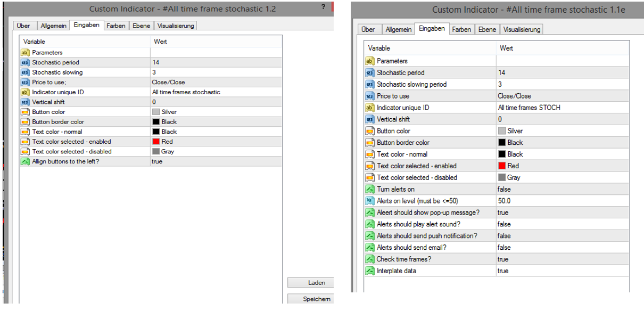Click the Vertical shift icon in right dialog

370,119
